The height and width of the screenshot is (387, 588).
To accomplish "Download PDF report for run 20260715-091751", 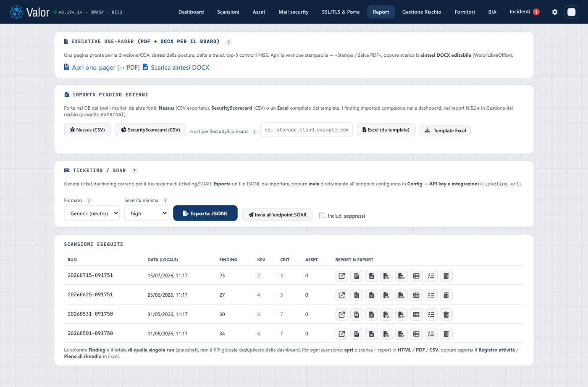I will point(386,276).
